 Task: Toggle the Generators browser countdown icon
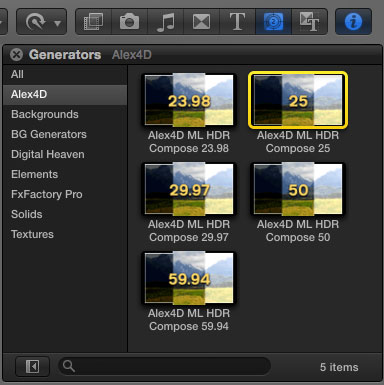273,22
